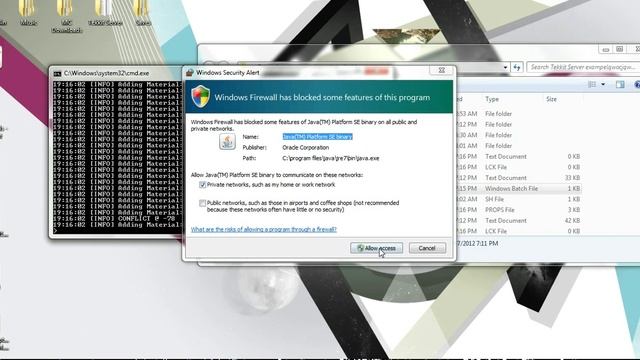
Task: Click the Windows Firewall shield icon
Action: tap(200, 97)
